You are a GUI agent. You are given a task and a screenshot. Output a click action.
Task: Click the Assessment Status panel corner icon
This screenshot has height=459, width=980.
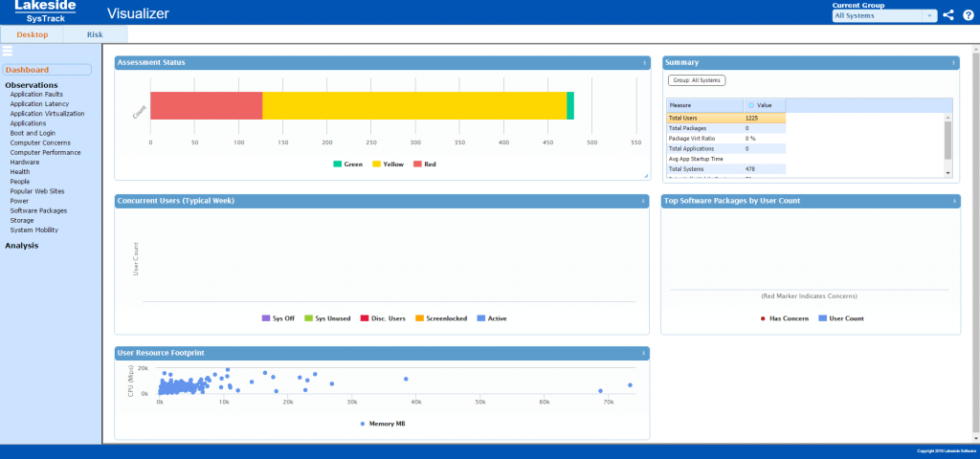coord(644,62)
